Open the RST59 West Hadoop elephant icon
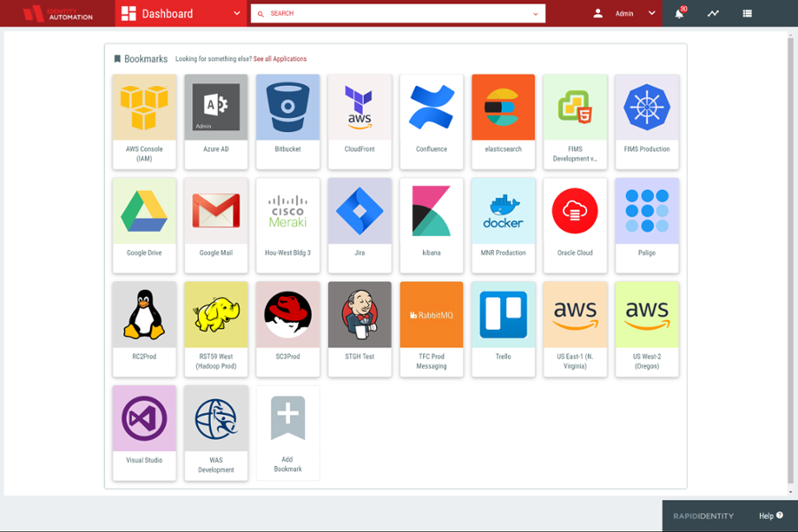 215,315
